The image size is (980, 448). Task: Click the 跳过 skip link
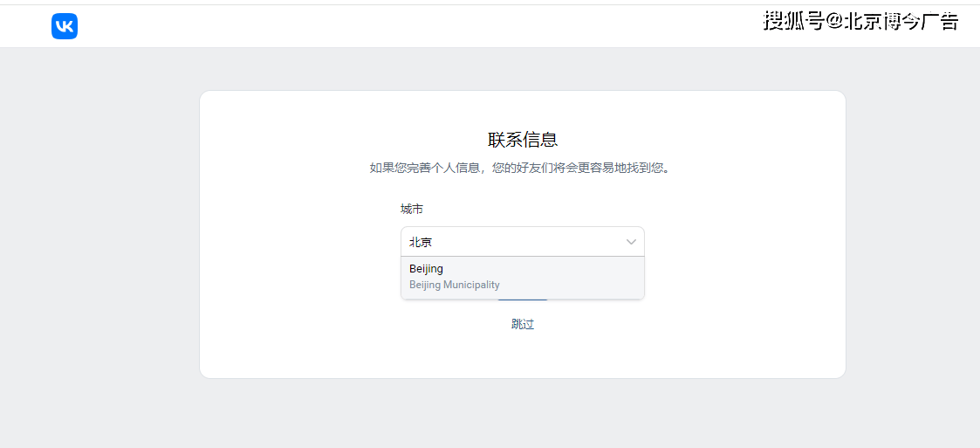[522, 324]
